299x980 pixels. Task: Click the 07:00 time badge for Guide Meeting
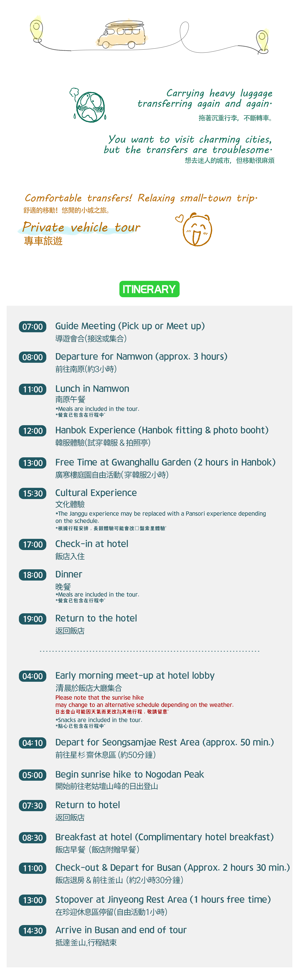pyautogui.click(x=32, y=326)
